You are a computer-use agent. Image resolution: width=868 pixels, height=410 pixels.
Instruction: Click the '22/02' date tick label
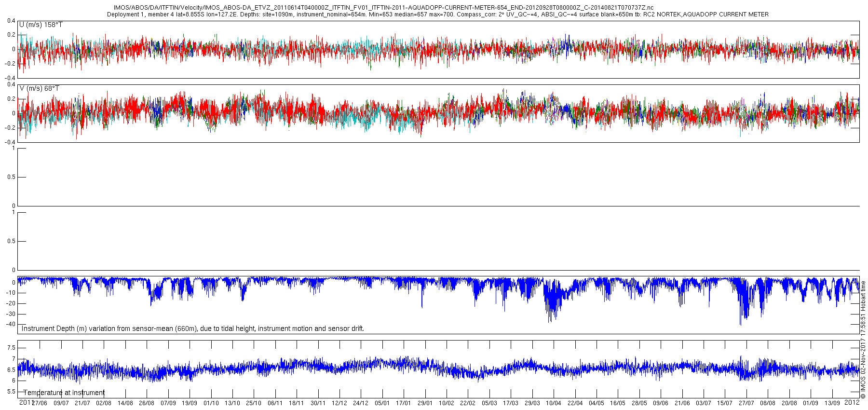(468, 403)
